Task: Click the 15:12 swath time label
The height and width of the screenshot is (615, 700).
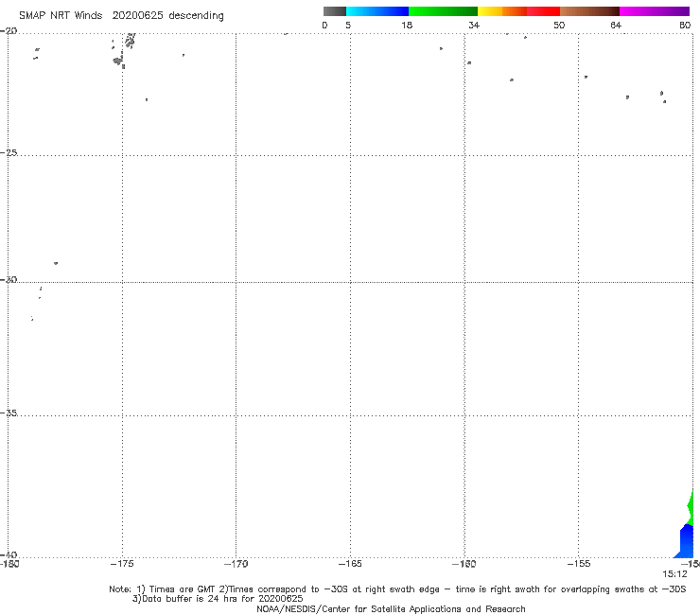Action: (x=674, y=574)
